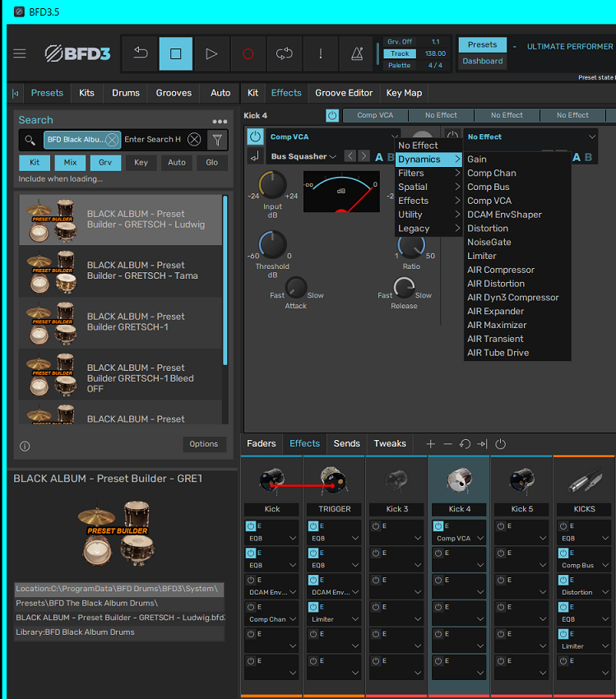Toggle the Loop playback icon
The height and width of the screenshot is (699, 616).
point(284,53)
